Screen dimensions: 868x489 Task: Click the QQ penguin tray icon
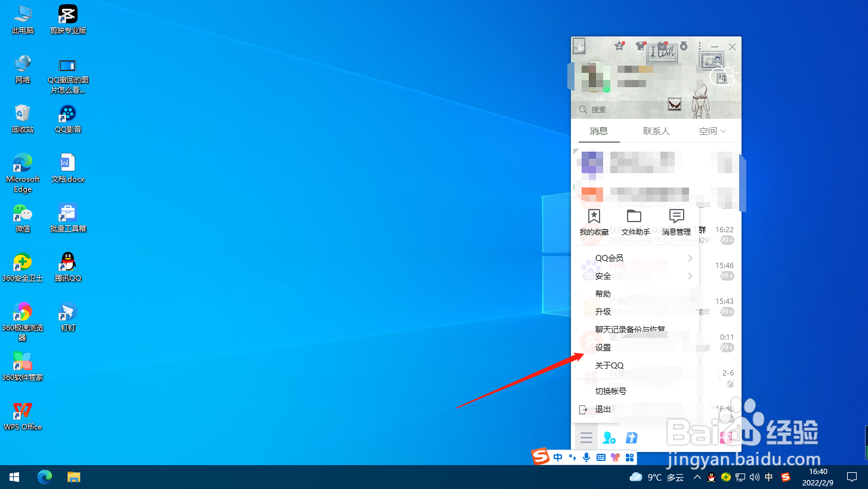click(711, 477)
